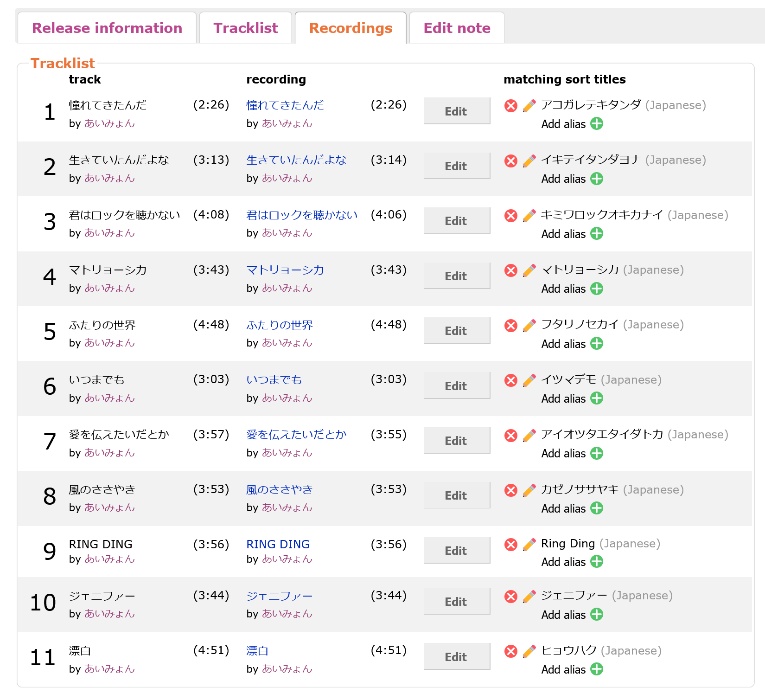Edit the カゼノササヤキ alias with pencil
This screenshot has width=765, height=700.
529,490
